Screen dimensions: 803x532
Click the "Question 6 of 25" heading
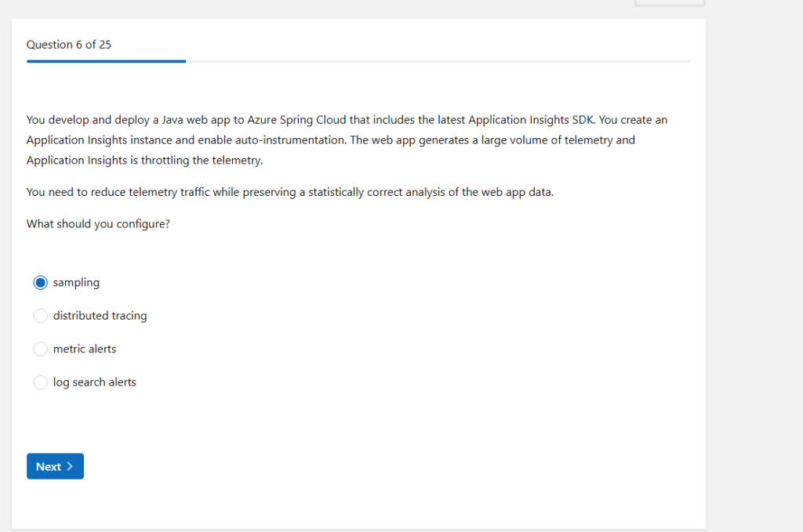[69, 45]
